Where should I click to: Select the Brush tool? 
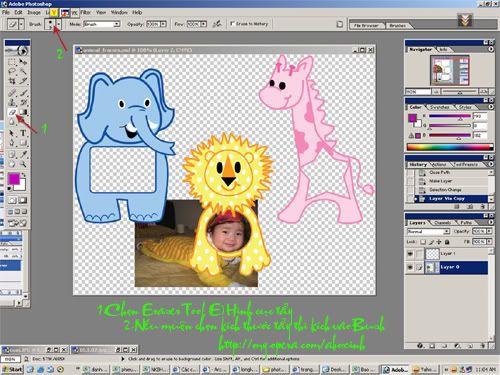coord(23,93)
